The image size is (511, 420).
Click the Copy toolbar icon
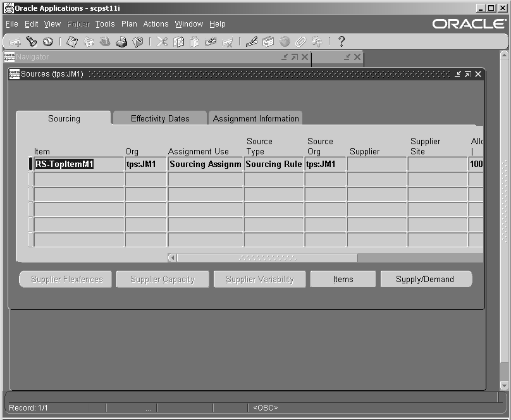[x=178, y=42]
